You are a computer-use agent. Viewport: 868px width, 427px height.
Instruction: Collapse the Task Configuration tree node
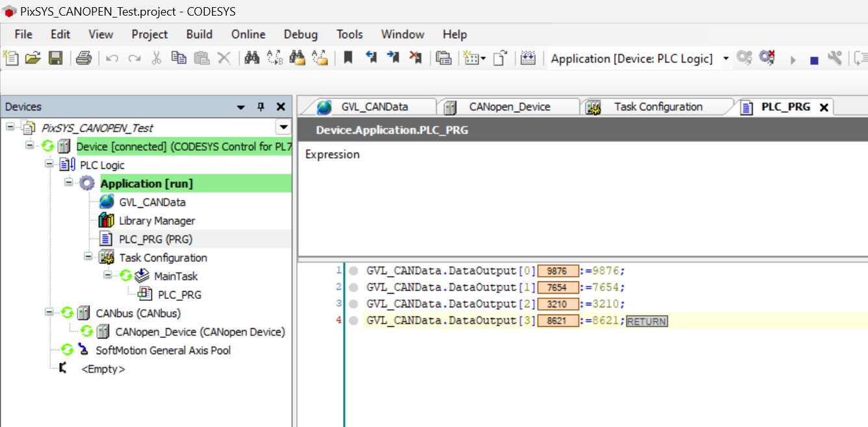pyautogui.click(x=88, y=256)
